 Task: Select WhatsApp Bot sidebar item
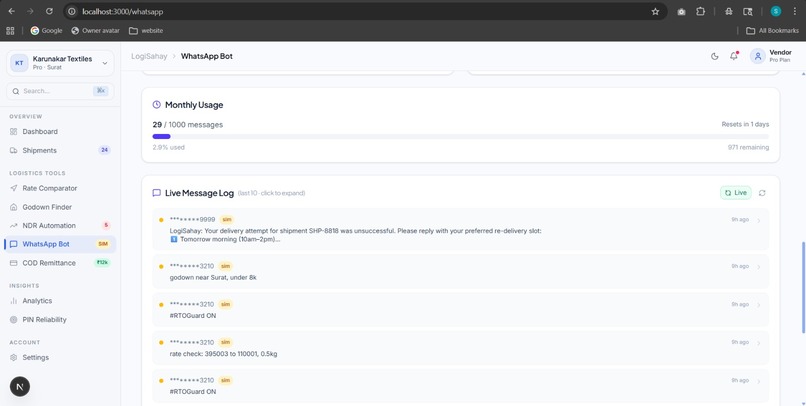tap(60, 244)
